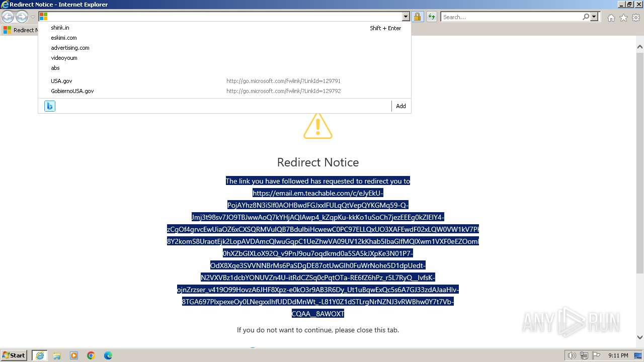Click the browser Forward arrow button
Screen dimensions: 644x362
[22, 17]
